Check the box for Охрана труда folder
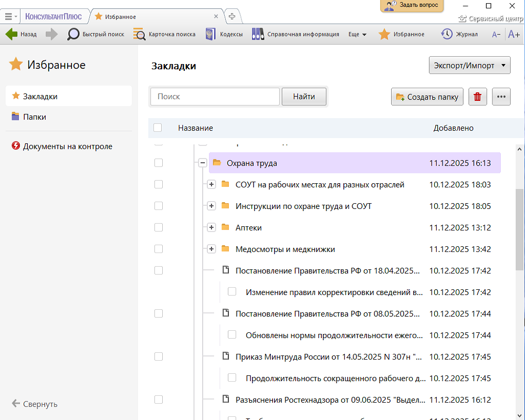This screenshot has width=525, height=420. (159, 163)
